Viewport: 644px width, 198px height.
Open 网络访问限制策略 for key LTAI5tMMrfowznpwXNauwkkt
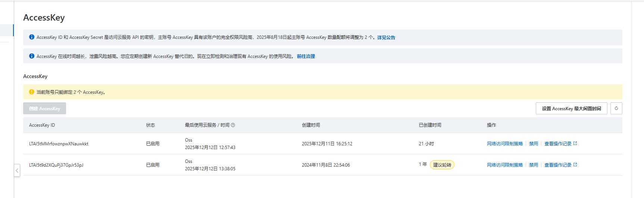click(504, 144)
